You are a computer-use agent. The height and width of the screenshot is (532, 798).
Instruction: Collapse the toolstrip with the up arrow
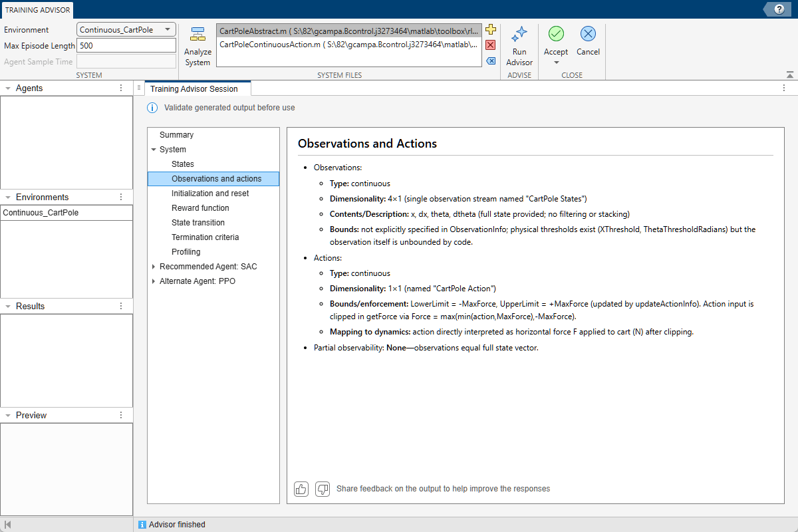789,75
